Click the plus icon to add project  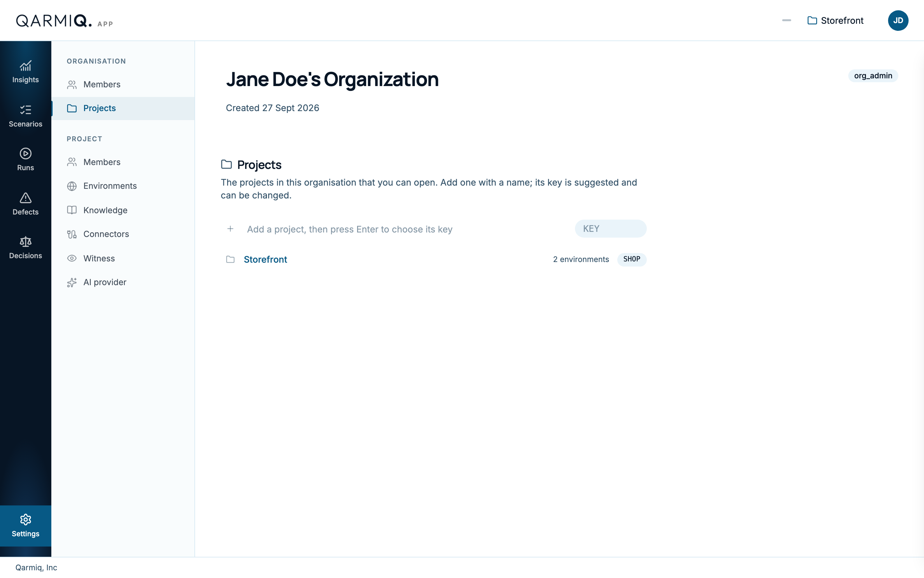(230, 229)
